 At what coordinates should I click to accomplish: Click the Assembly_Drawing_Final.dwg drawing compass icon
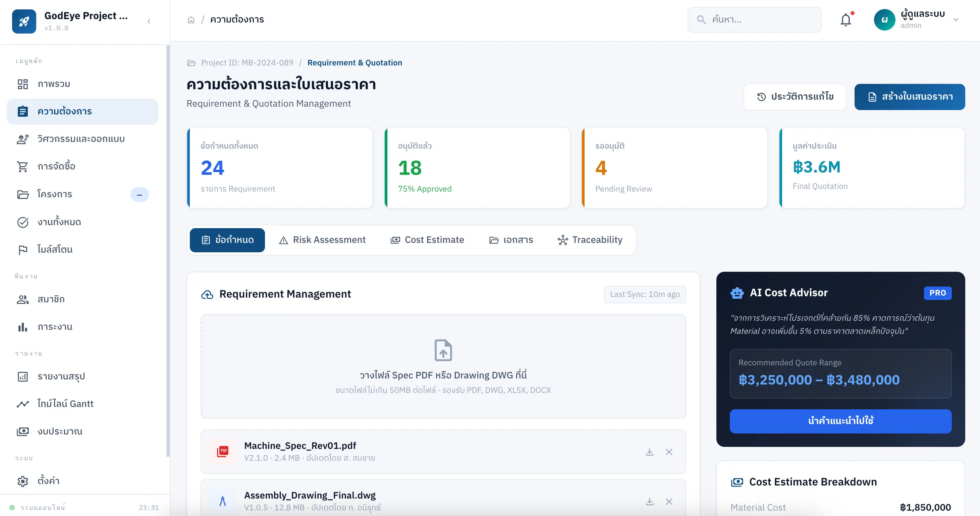[x=223, y=501]
